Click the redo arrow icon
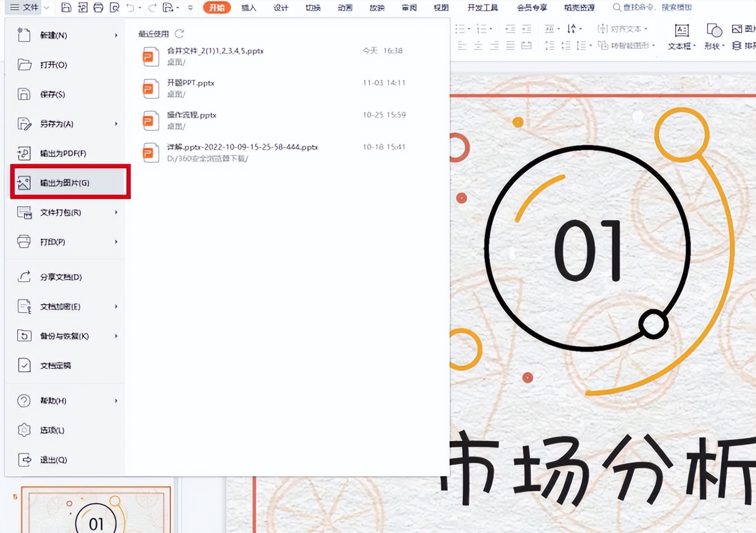 point(152,7)
